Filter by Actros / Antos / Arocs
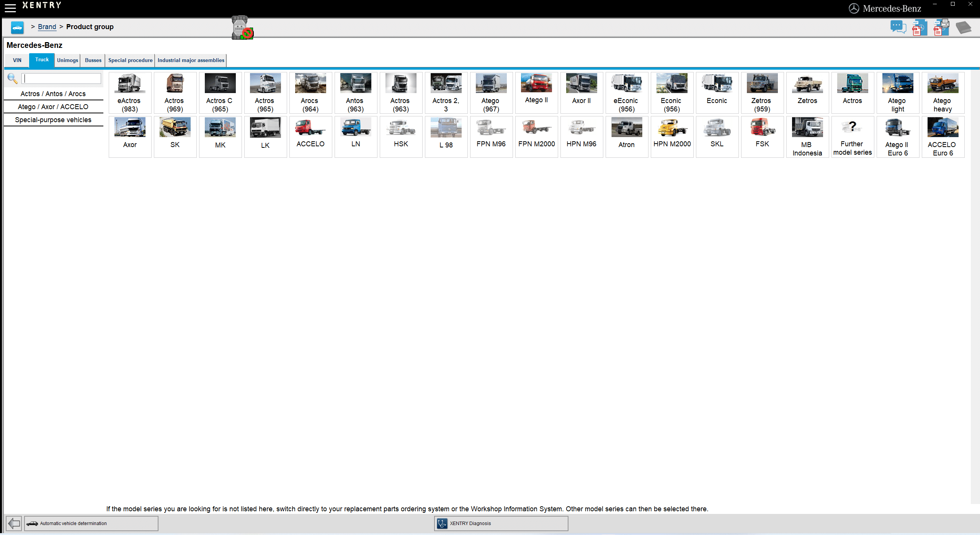This screenshot has width=980, height=535. (53, 94)
